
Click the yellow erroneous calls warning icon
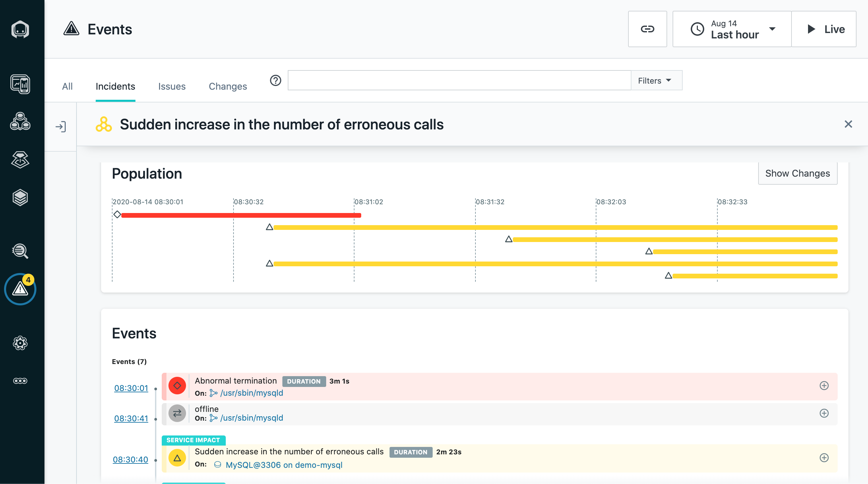[x=177, y=458]
